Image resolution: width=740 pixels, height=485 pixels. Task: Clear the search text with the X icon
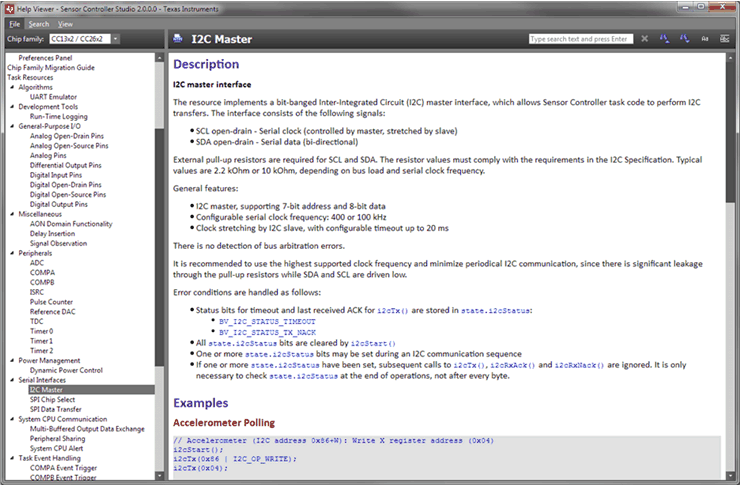pos(644,39)
